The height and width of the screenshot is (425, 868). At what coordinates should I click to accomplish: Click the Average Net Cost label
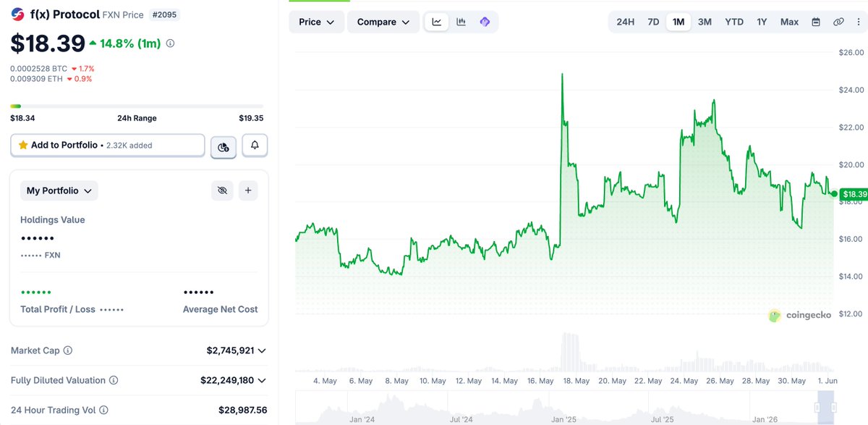click(x=220, y=309)
